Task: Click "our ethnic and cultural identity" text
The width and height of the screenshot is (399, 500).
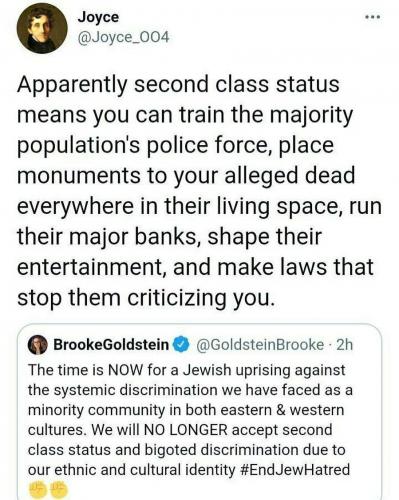Action: tap(132, 470)
